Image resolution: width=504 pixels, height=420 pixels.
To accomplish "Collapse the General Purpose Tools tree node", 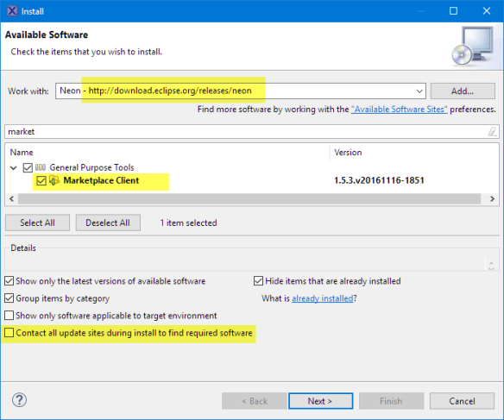I will click(14, 167).
